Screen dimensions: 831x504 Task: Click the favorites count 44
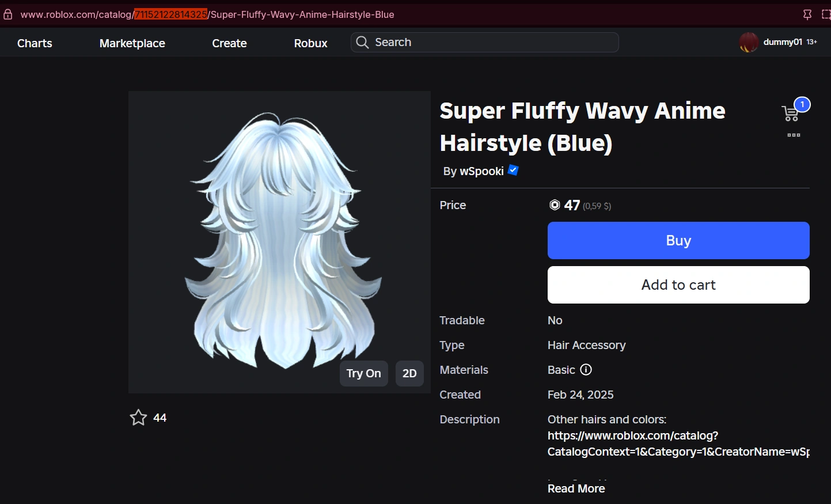pos(160,418)
